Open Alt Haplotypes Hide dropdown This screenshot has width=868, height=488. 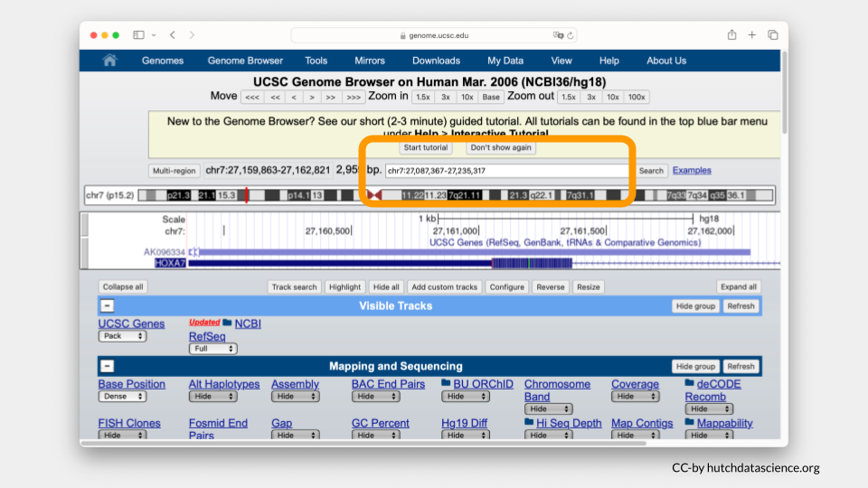pyautogui.click(x=213, y=396)
